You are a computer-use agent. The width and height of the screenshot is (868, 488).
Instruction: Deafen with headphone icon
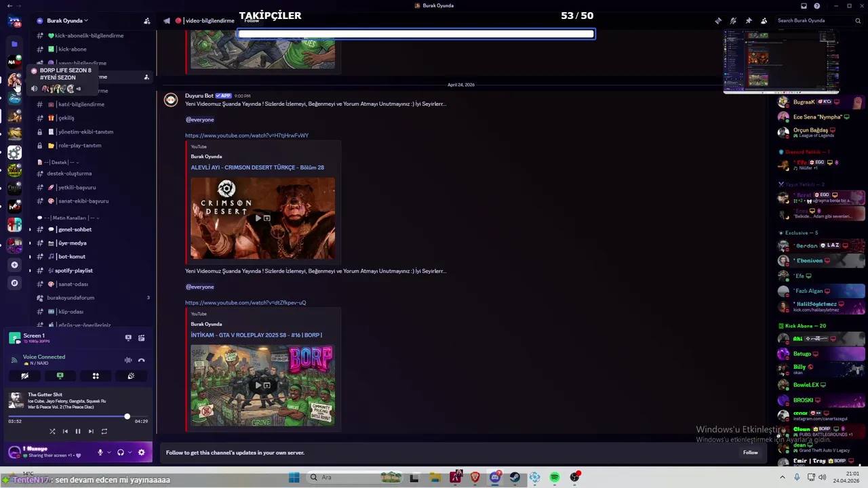121,452
